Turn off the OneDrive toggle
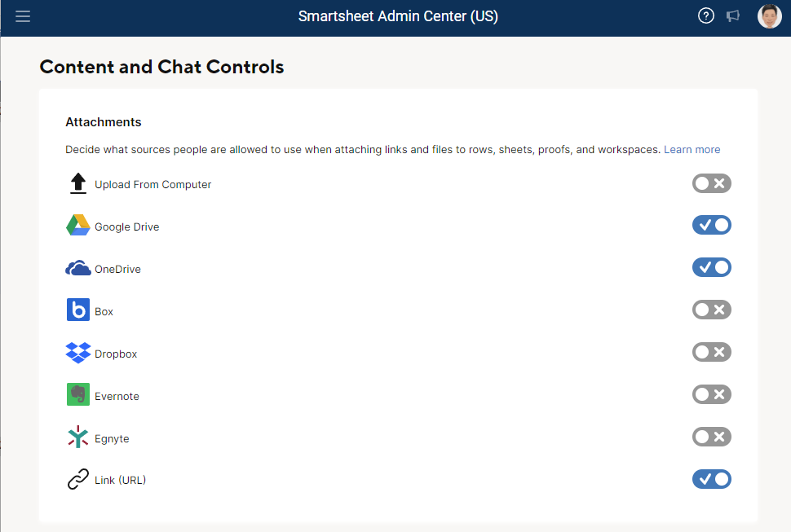The height and width of the screenshot is (532, 791). [x=711, y=268]
